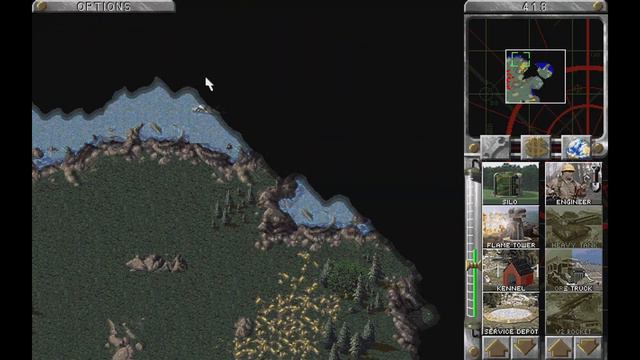Select the V2 Rocket build icon
Viewport: 640px width, 360px height.
pos(573,313)
